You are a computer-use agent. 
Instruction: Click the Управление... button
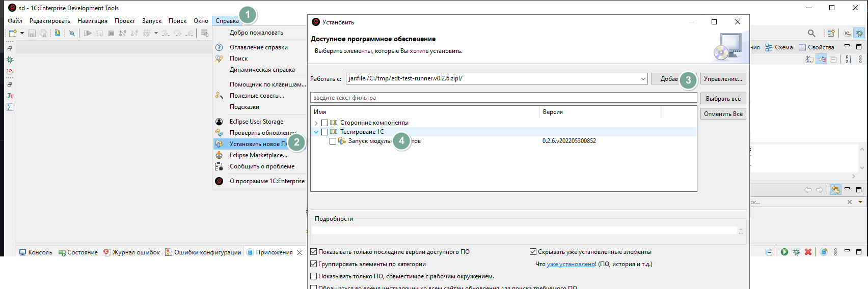pos(723,79)
